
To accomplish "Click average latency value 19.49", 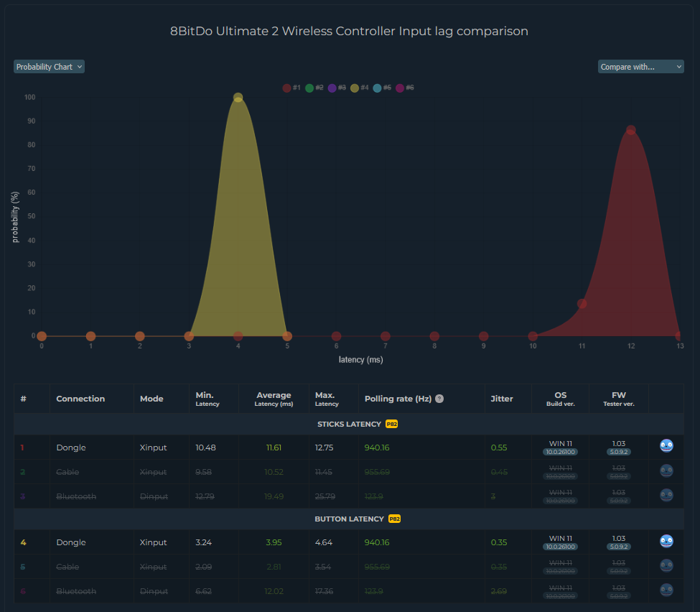I will pos(274,496).
